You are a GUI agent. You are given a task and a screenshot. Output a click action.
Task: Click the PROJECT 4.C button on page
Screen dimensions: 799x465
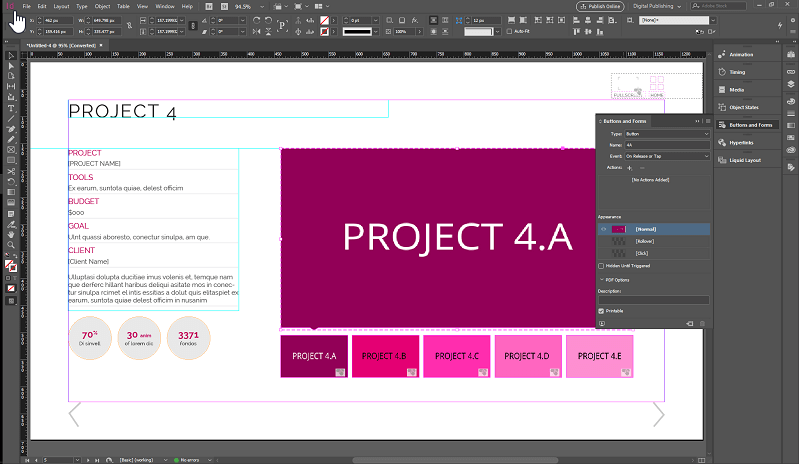pos(457,357)
